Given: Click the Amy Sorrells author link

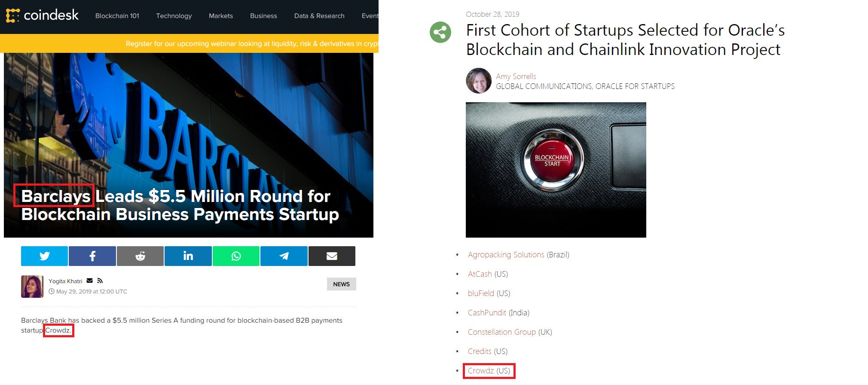Looking at the screenshot, I should [516, 76].
